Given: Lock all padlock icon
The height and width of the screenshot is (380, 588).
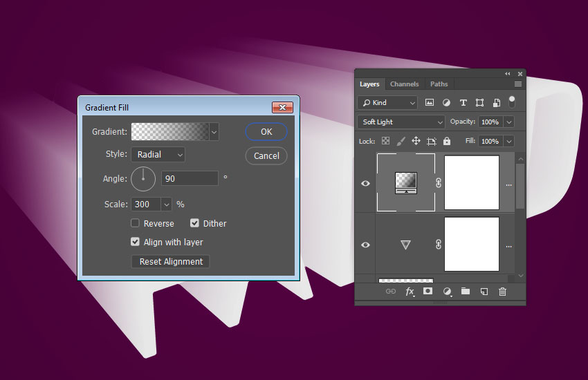Looking at the screenshot, I should click(x=447, y=141).
